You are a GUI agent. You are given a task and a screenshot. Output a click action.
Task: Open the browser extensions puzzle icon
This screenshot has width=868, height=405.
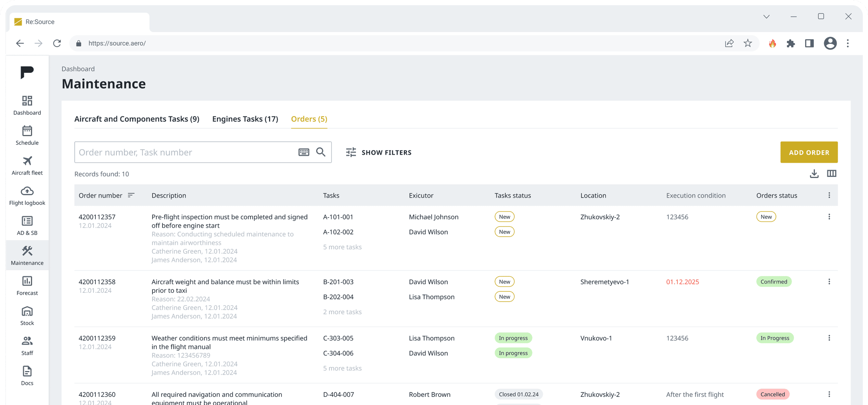[790, 43]
